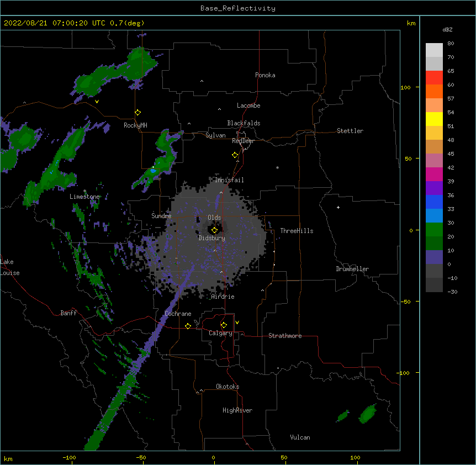This screenshot has height=465, width=476.
Task: Click the white caret marker west of Okotoks
Action: (x=201, y=390)
